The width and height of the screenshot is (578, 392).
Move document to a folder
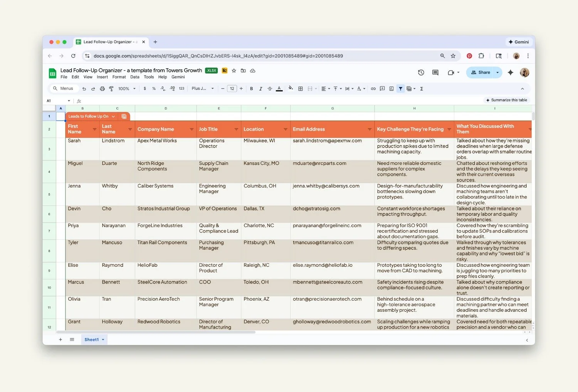click(x=243, y=71)
